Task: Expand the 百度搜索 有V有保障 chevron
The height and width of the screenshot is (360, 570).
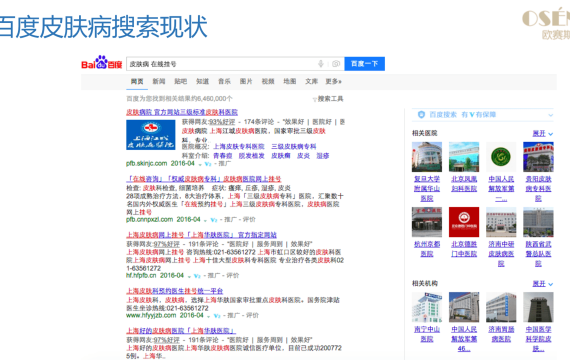Action: pos(550,115)
